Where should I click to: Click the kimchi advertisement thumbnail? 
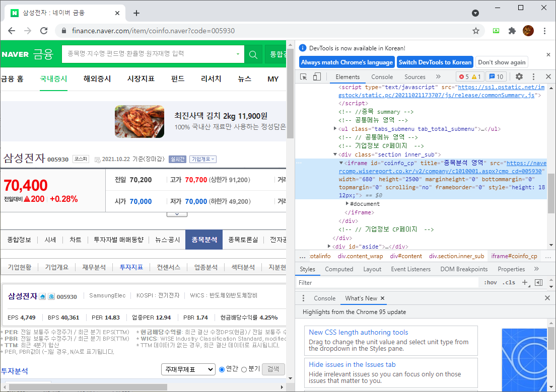tap(140, 121)
